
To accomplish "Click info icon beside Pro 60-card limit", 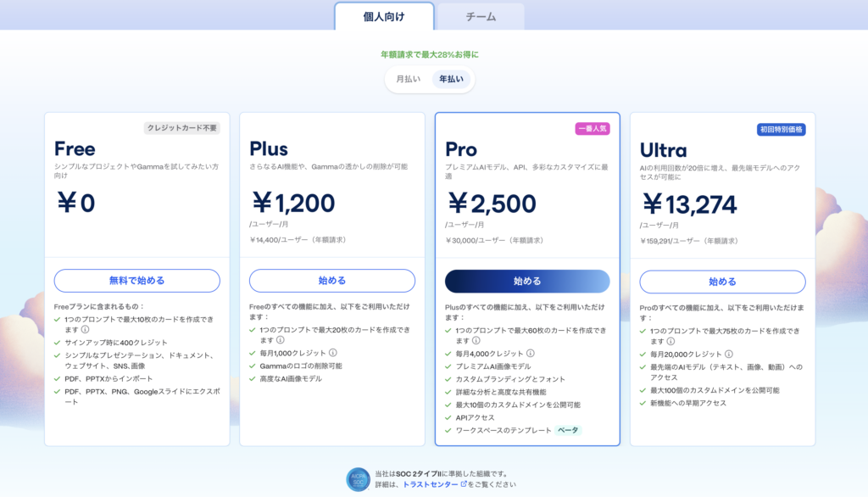I will (x=476, y=340).
